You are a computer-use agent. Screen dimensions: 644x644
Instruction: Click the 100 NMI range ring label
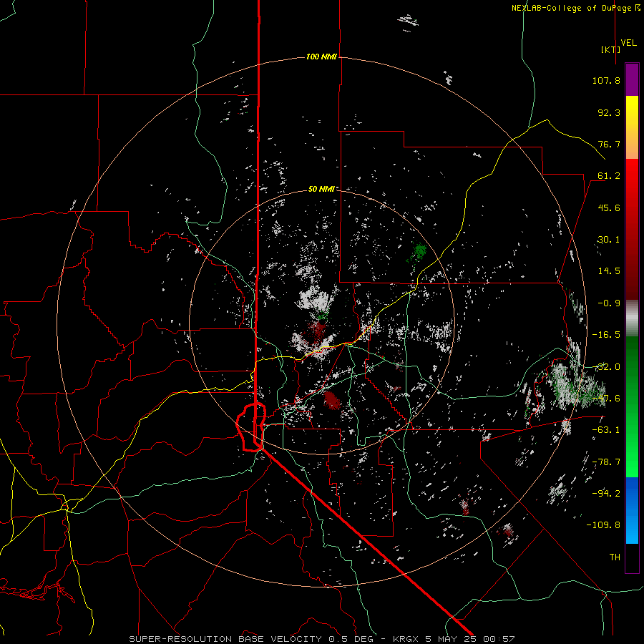[x=321, y=57]
